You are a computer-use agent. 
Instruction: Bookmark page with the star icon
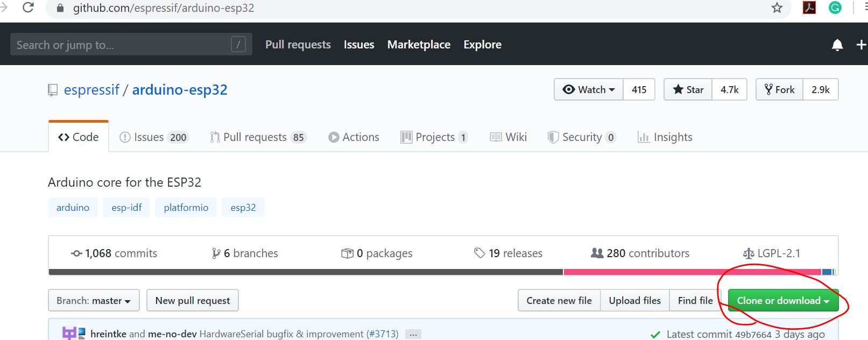click(777, 8)
